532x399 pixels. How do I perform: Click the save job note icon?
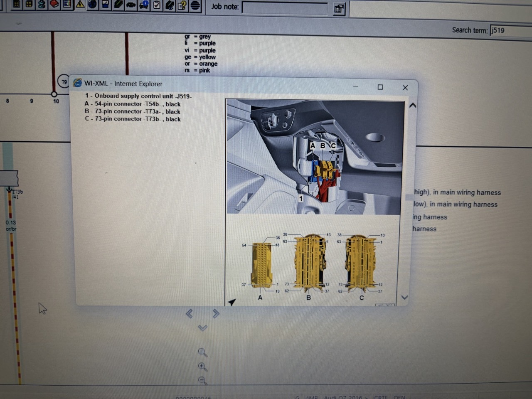(339, 9)
